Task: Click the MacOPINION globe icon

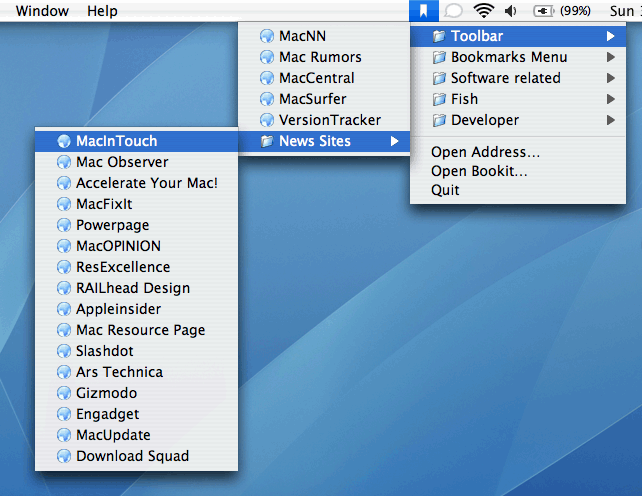Action: pos(64,246)
